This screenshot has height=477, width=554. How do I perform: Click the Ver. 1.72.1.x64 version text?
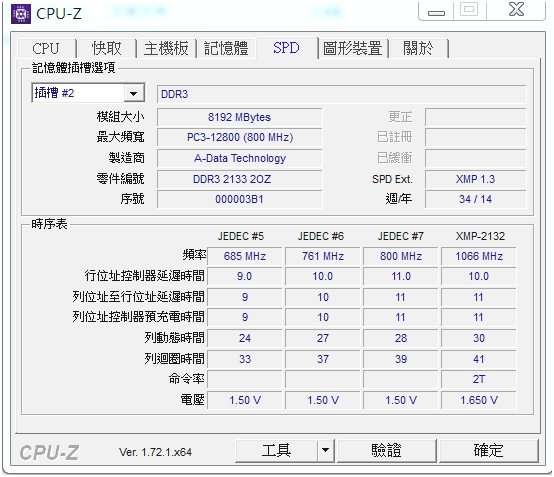point(155,452)
